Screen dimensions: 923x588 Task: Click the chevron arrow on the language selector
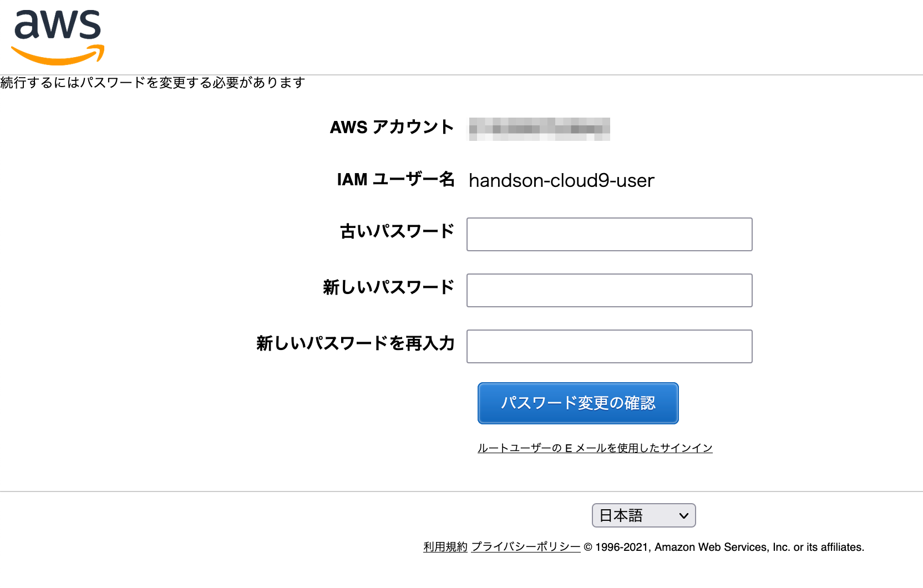[x=683, y=515]
